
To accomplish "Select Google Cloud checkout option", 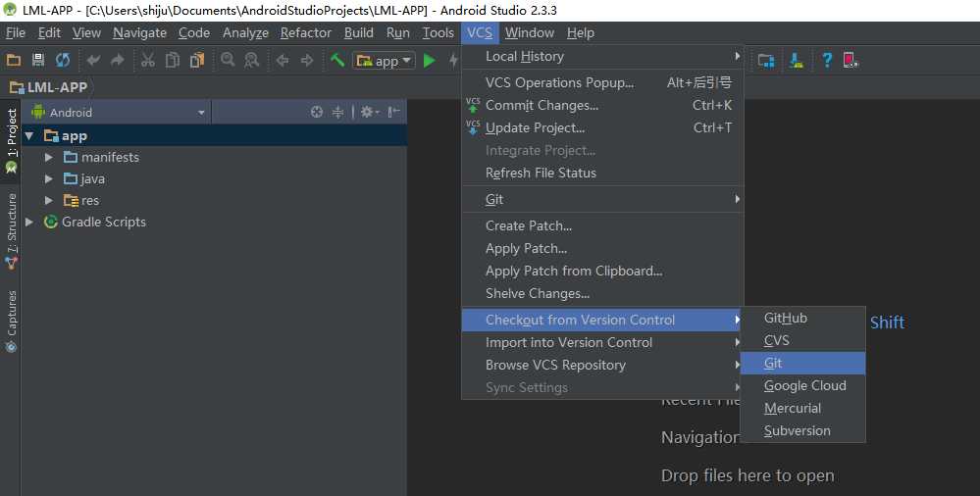I will pos(803,385).
